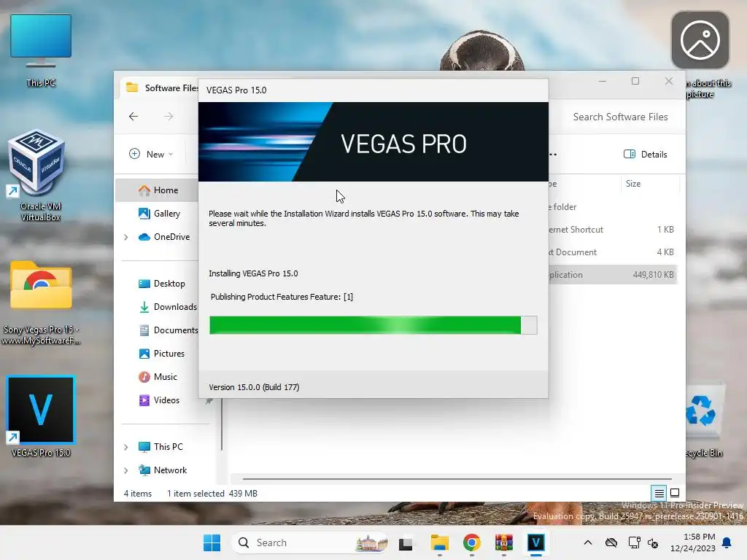Select the 1 KB Shortcut row
747x560 pixels.
[613, 230]
